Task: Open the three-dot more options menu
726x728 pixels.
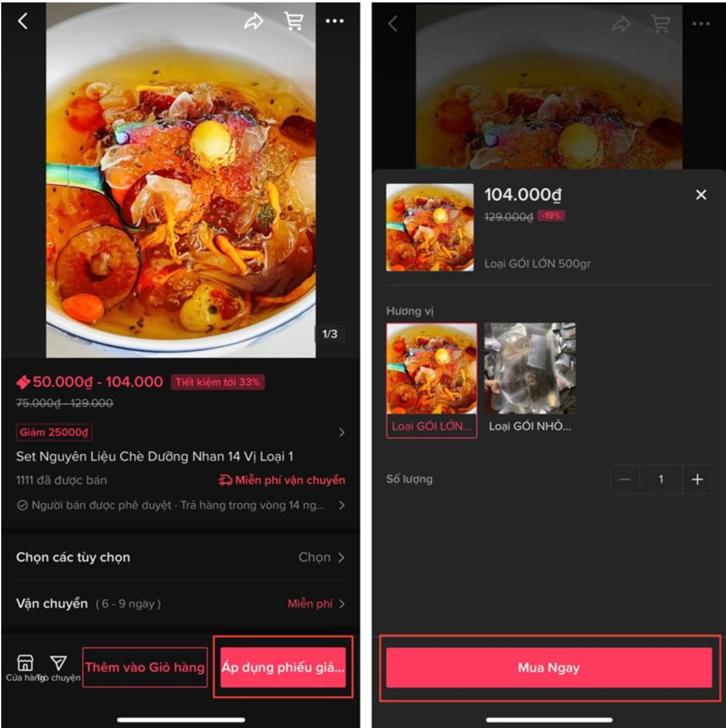Action: 334,21
